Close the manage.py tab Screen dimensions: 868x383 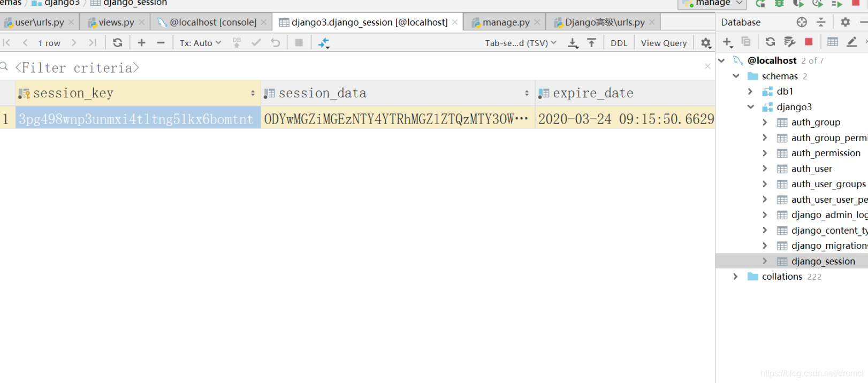tap(537, 22)
